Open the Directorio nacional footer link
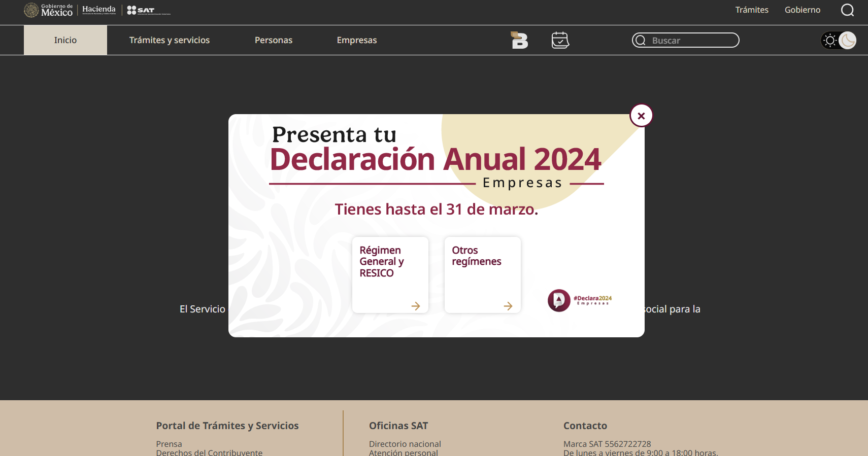Image resolution: width=868 pixels, height=456 pixels. pos(405,444)
